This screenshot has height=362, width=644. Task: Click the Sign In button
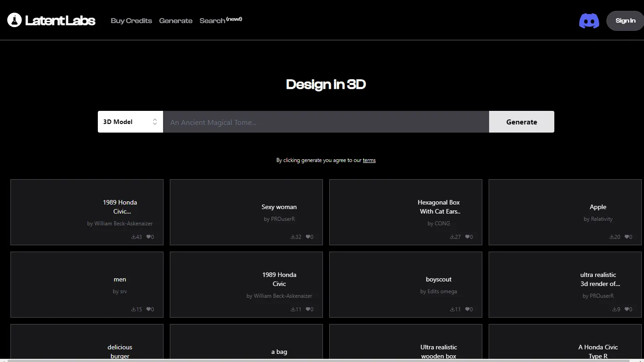point(625,20)
